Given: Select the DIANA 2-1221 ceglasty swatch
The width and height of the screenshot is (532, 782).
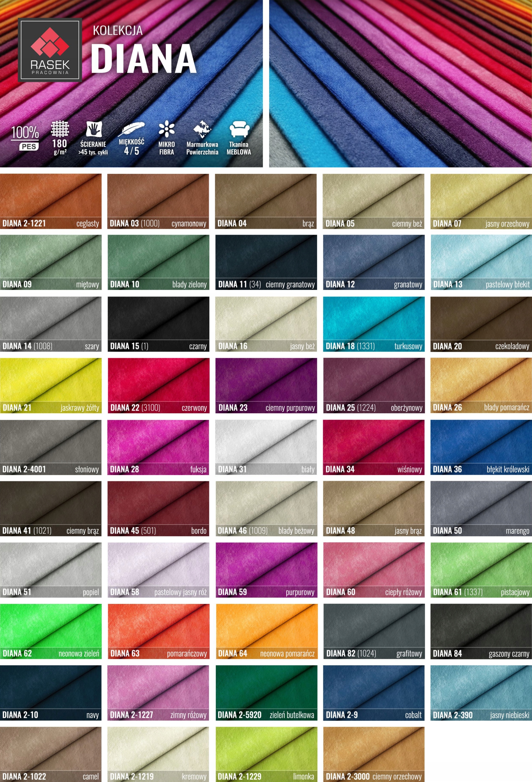Looking at the screenshot, I should click(51, 201).
